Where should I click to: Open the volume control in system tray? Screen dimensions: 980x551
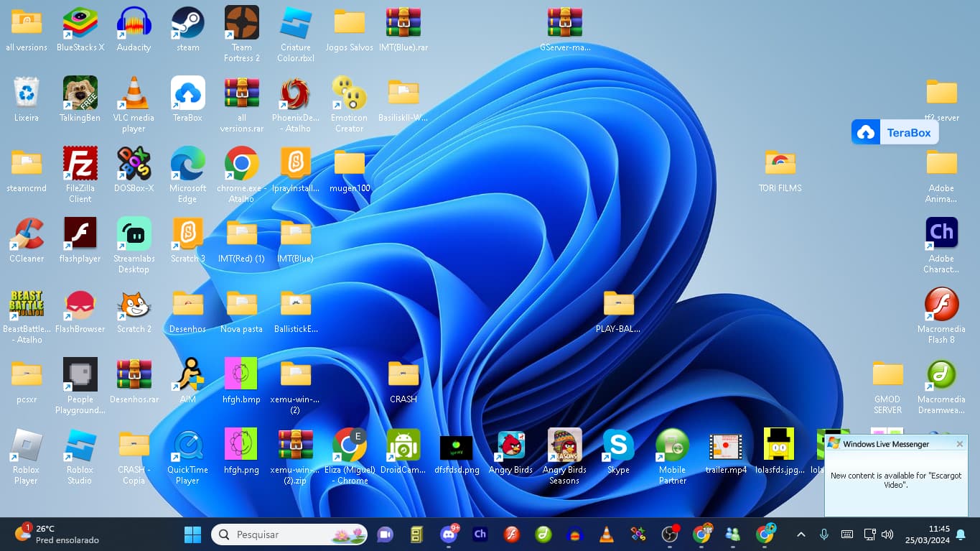coord(887,534)
